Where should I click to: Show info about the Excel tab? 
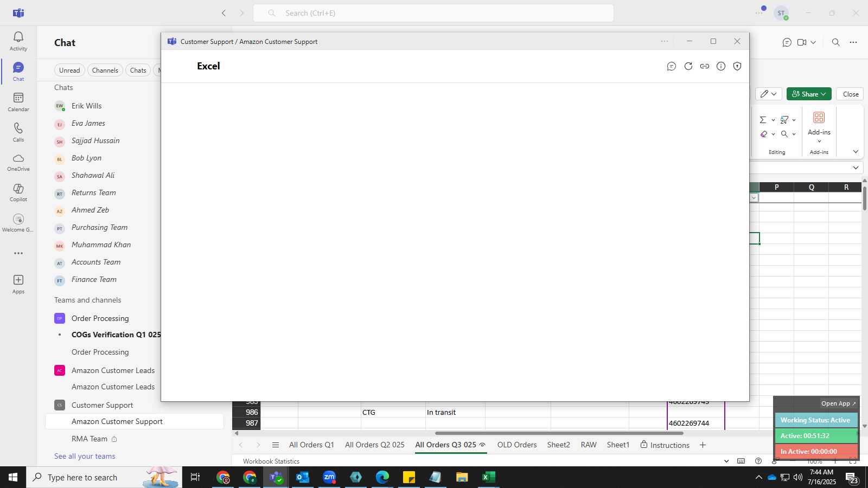[x=720, y=66]
